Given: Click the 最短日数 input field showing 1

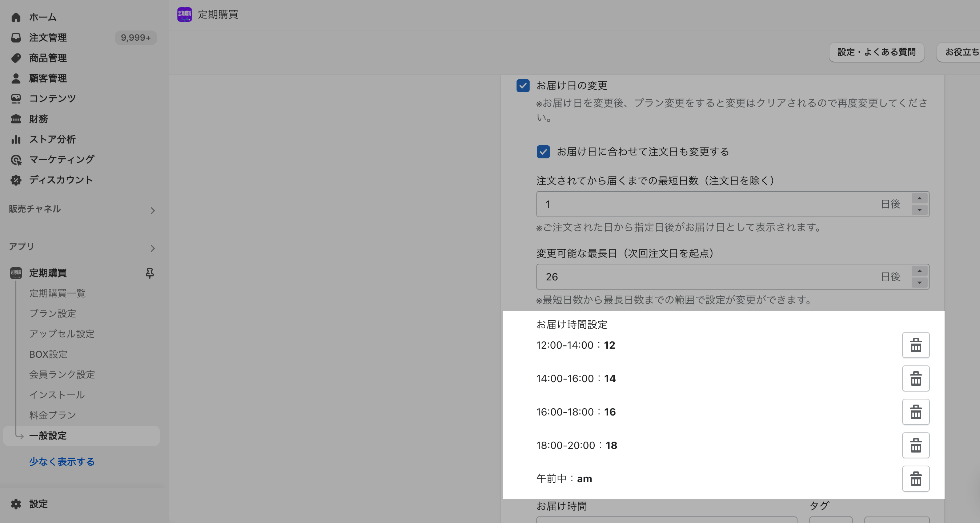Looking at the screenshot, I should tap(704, 204).
